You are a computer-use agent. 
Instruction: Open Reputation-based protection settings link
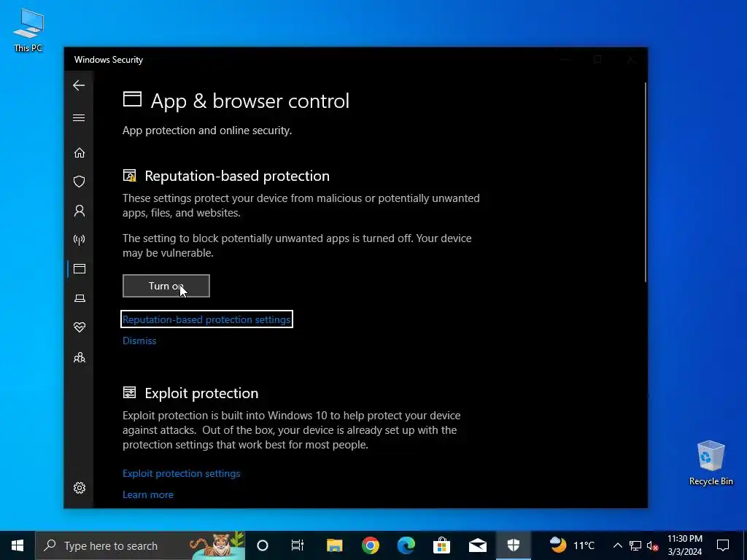pyautogui.click(x=206, y=319)
